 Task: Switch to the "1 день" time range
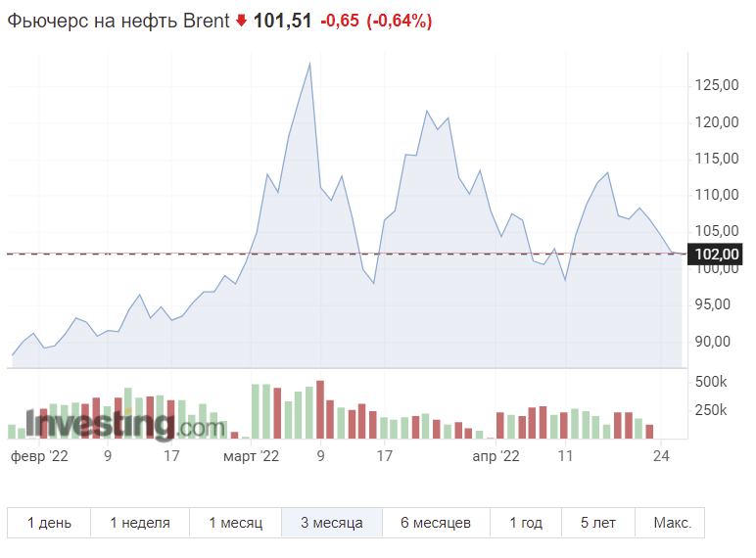(x=49, y=523)
